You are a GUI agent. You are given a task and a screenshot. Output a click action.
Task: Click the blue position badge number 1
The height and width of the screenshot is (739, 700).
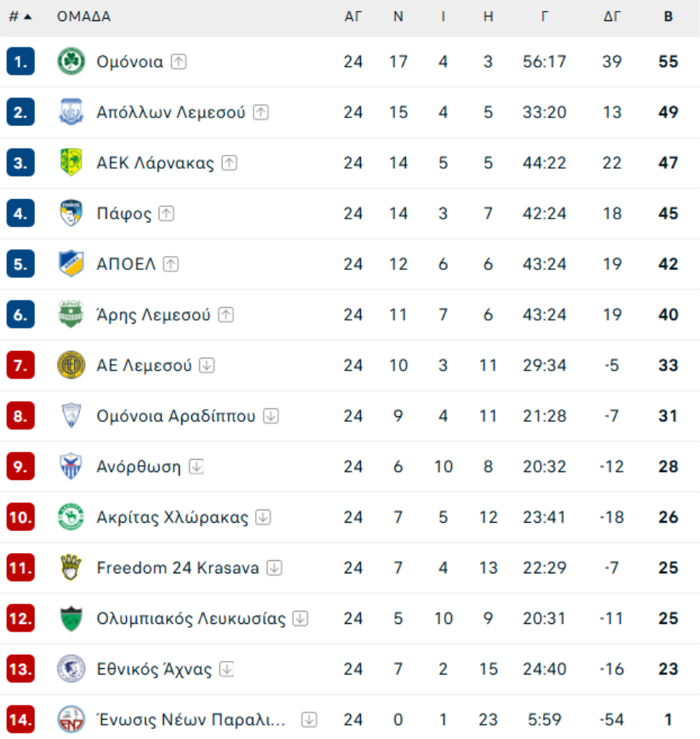20,61
